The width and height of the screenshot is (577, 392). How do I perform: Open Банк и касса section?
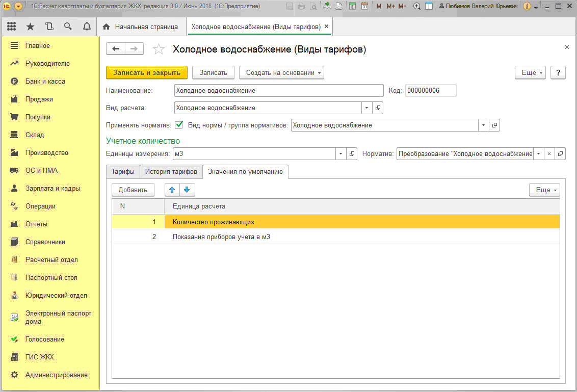coord(45,82)
